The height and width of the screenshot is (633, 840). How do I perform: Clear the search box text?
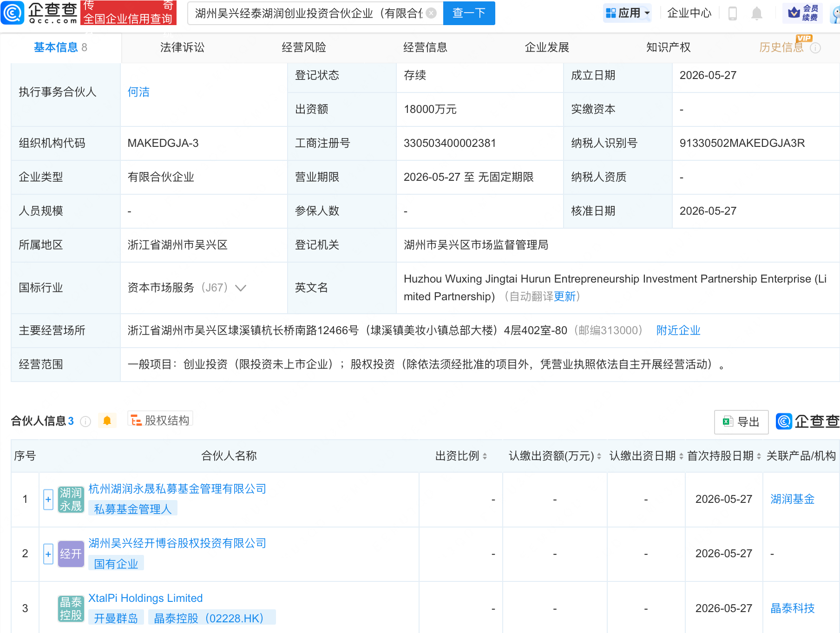click(x=431, y=13)
